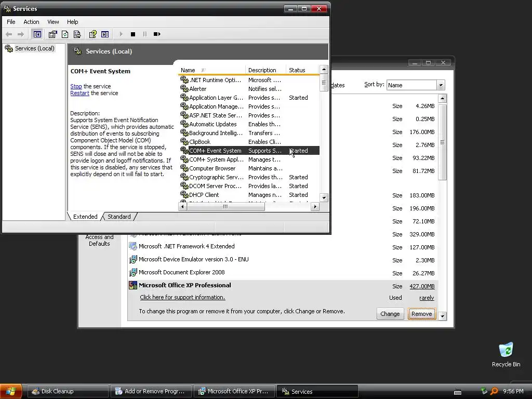Click Add or Remove Programs scroll up arrow

pos(443,99)
